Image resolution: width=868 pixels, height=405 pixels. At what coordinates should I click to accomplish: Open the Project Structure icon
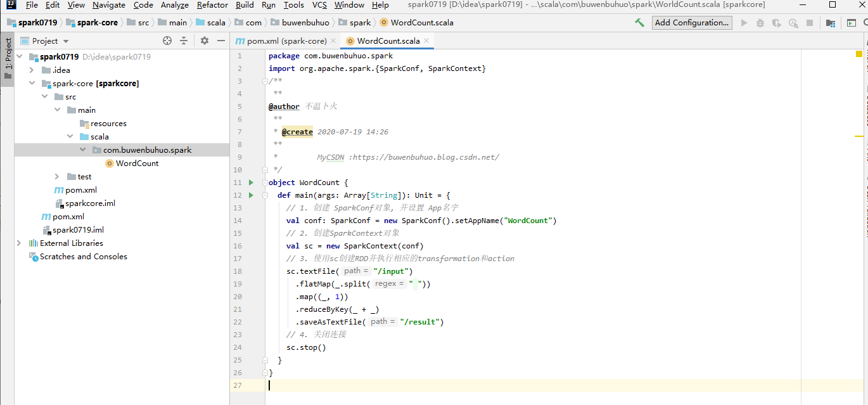click(831, 23)
